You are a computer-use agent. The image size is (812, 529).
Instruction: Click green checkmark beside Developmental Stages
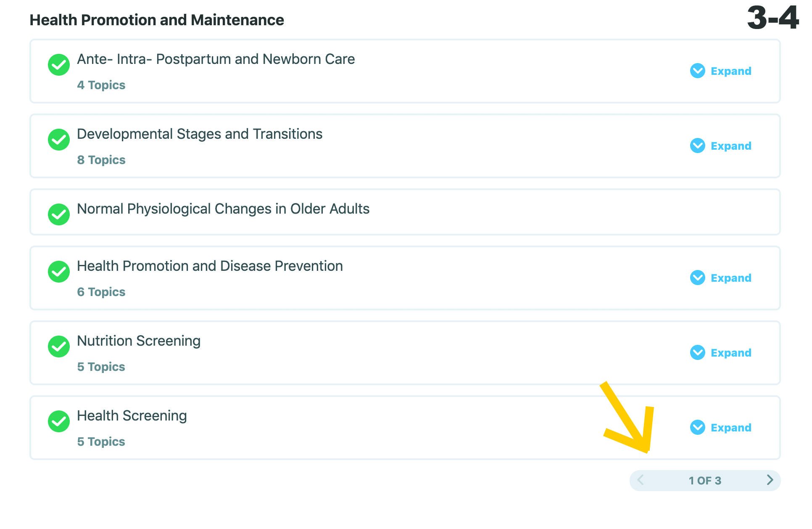(x=58, y=140)
